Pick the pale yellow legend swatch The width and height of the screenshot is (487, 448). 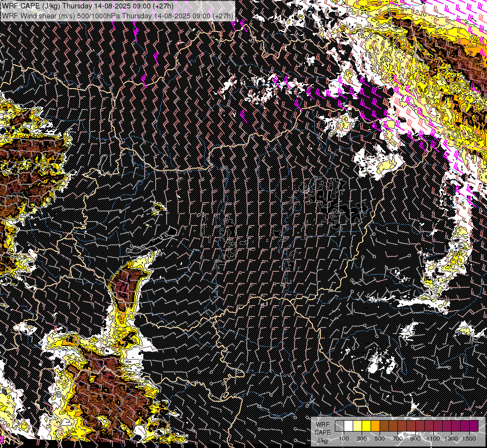click(x=358, y=426)
